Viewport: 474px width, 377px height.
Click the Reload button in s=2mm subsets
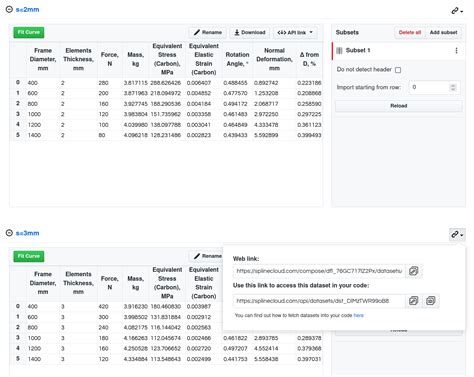coord(399,106)
